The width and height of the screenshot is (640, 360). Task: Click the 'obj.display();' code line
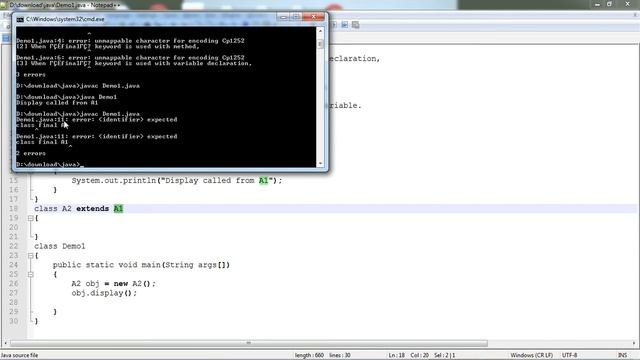coord(104,293)
